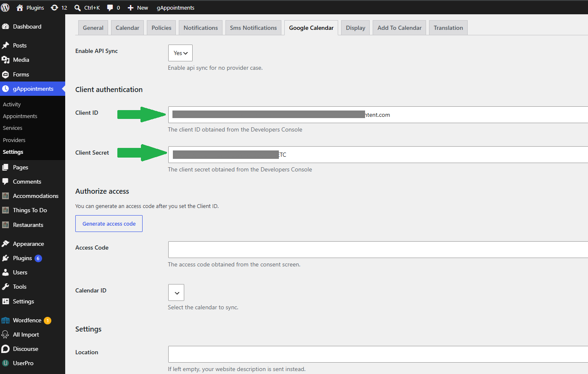
Task: Click the Wordfence shield icon
Action: coord(5,320)
